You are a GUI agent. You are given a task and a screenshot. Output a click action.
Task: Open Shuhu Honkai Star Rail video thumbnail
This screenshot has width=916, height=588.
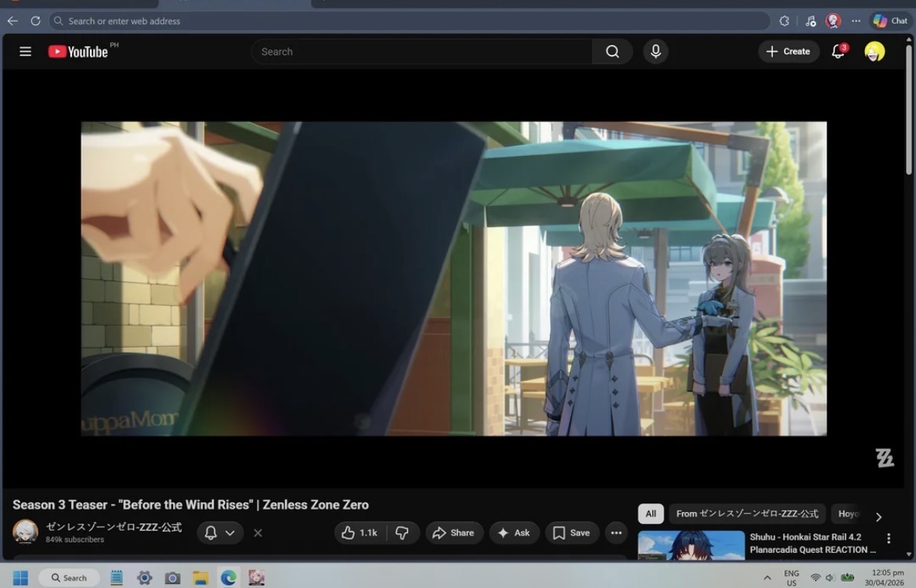point(691,545)
